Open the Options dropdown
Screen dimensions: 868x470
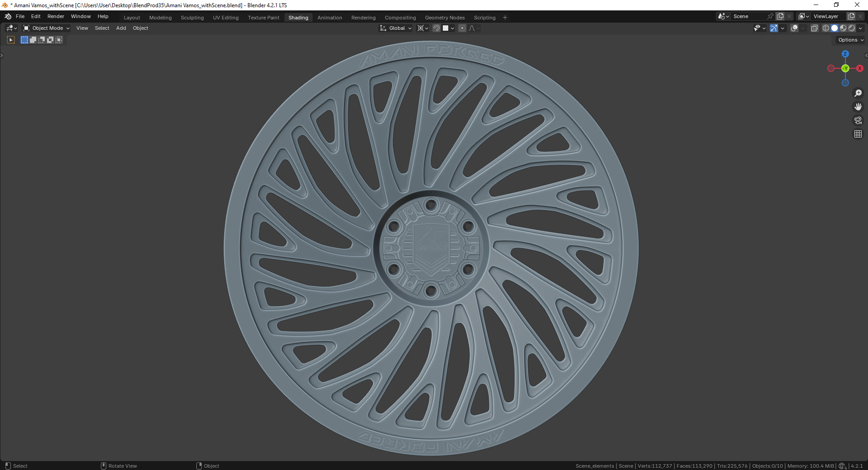850,40
